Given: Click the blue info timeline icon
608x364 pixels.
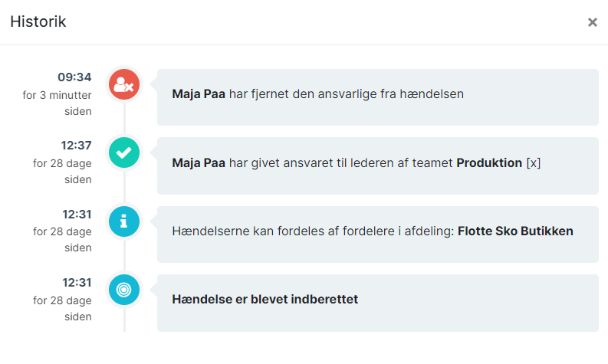Looking at the screenshot, I should pyautogui.click(x=124, y=221).
